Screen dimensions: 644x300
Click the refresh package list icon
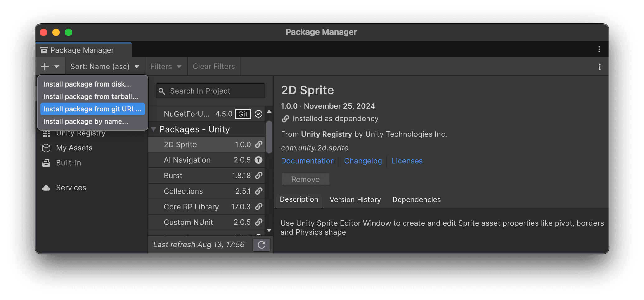pyautogui.click(x=261, y=245)
